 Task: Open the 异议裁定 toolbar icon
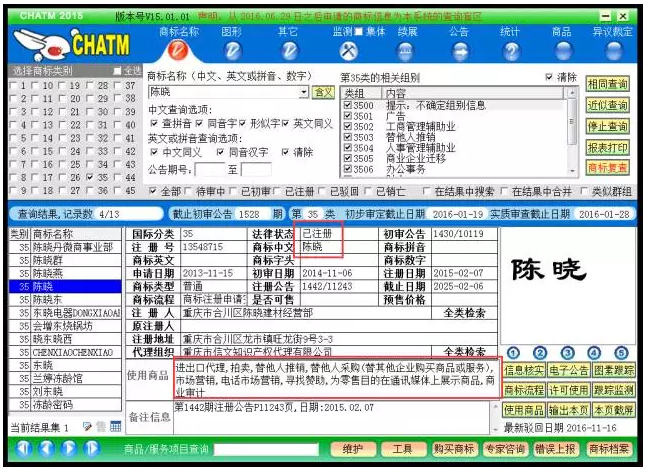(614, 51)
